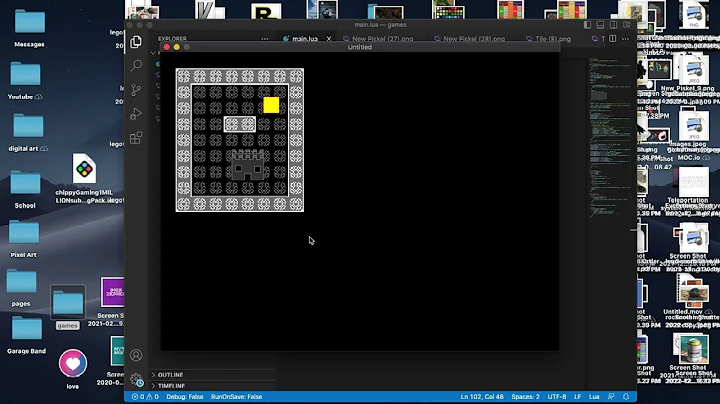Click the code minimap in the editor
Screen dimensions: 720x404
tap(611, 138)
